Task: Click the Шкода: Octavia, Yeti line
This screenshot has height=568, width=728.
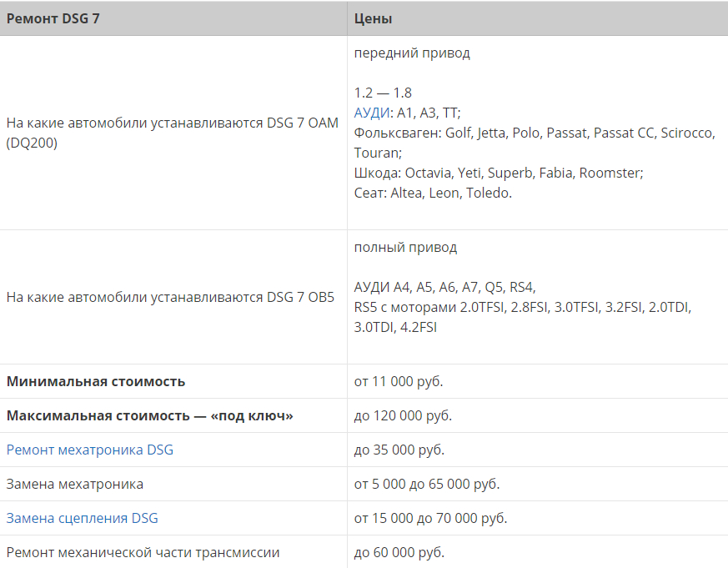Action: coord(499,173)
